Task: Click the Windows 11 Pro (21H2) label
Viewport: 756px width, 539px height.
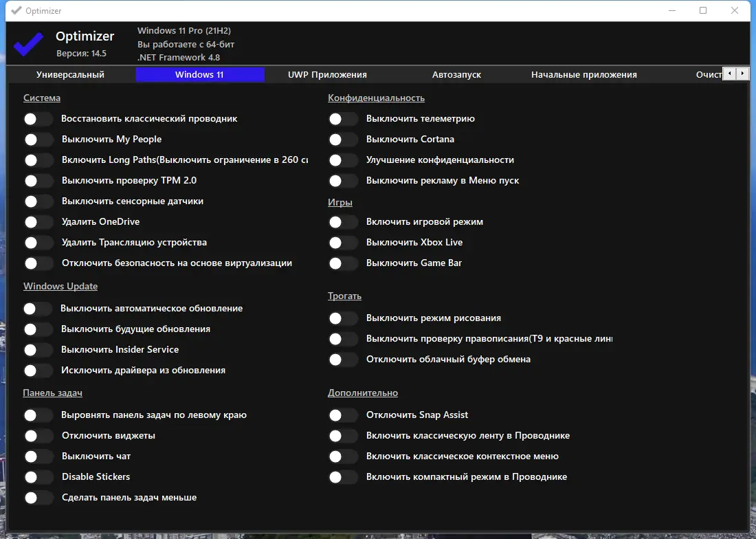Action: (184, 31)
